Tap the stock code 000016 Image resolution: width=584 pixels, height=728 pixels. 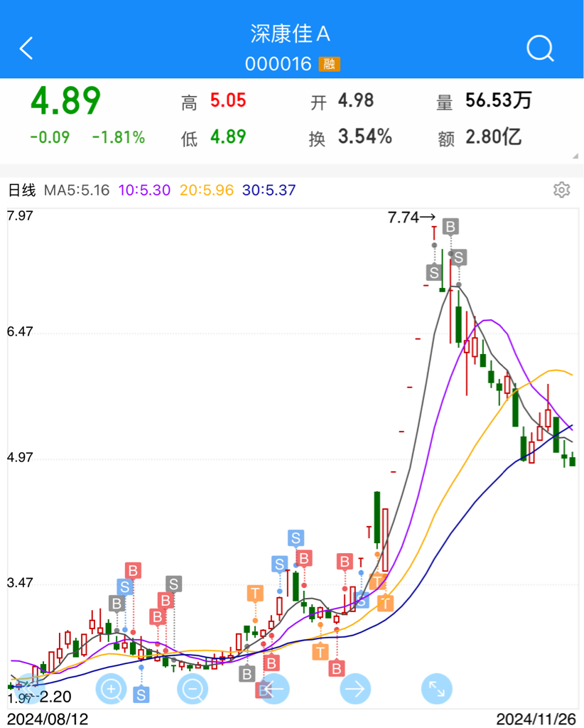coord(279,64)
